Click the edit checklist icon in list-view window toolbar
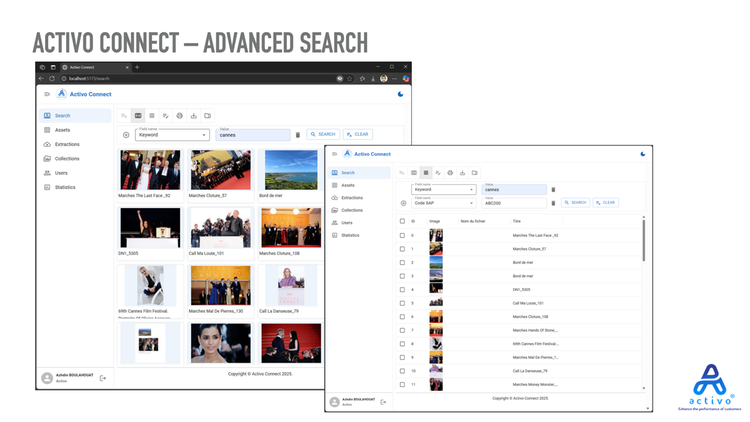Image resolution: width=750 pixels, height=422 pixels. (x=438, y=173)
